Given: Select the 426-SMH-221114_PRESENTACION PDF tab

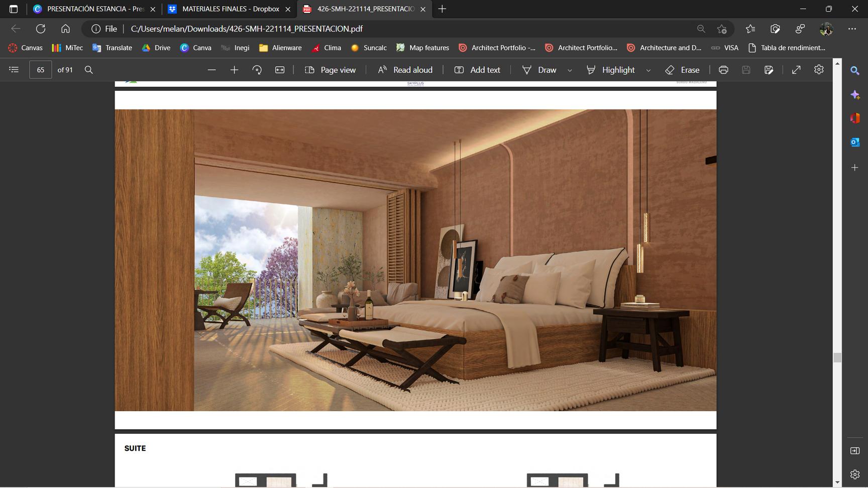Looking at the screenshot, I should point(364,9).
